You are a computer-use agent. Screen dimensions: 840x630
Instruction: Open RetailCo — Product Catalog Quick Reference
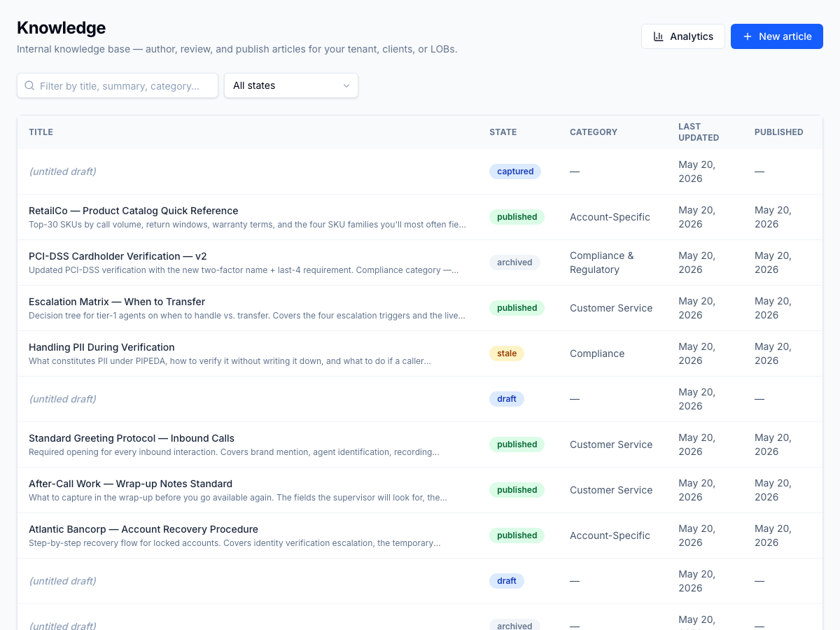coord(134,211)
